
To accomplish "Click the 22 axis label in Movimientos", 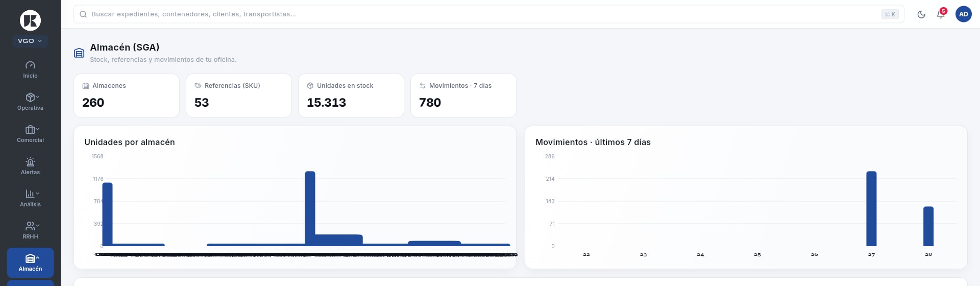I will click(x=586, y=254).
